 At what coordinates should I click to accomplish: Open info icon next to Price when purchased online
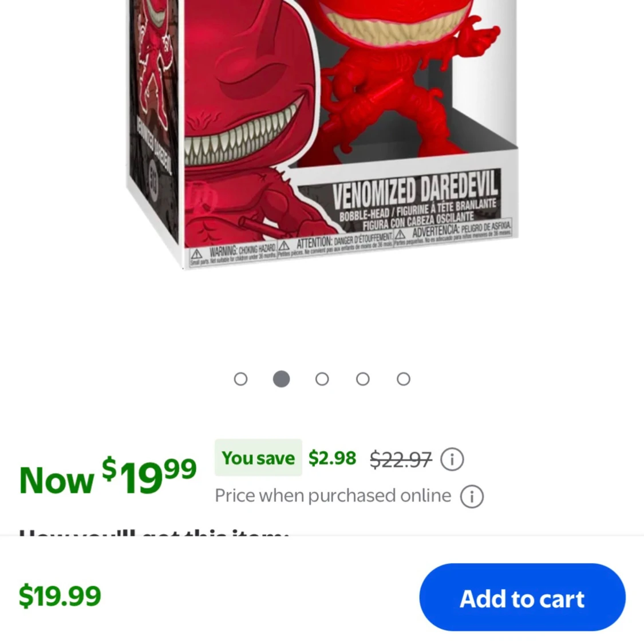point(472,496)
